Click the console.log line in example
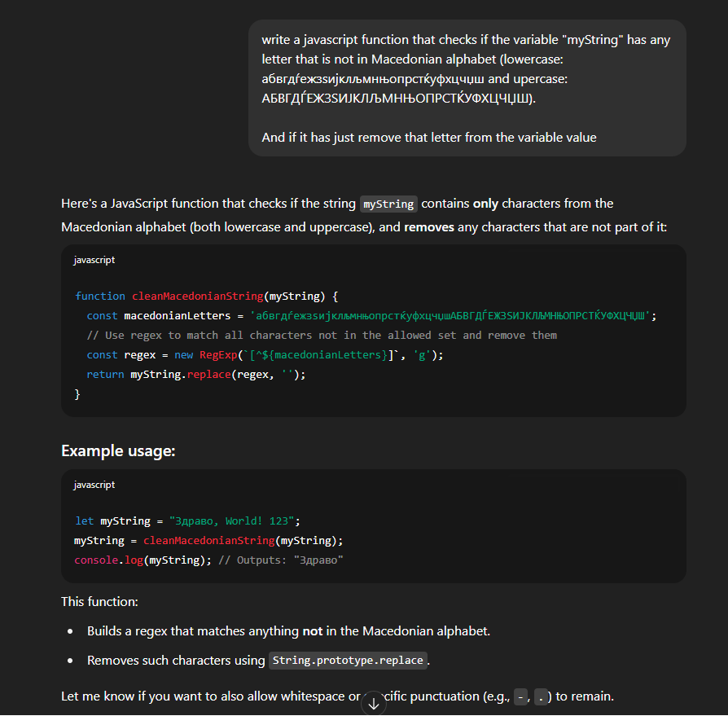The width and height of the screenshot is (728, 716). [208, 560]
